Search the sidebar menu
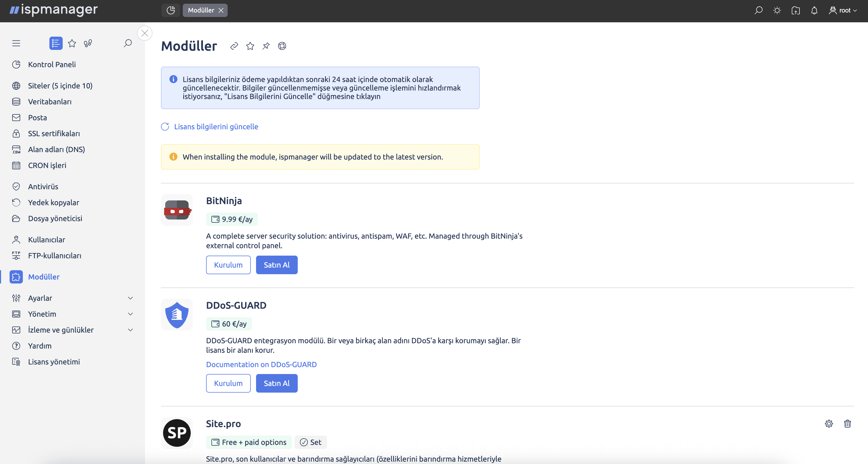 (128, 43)
